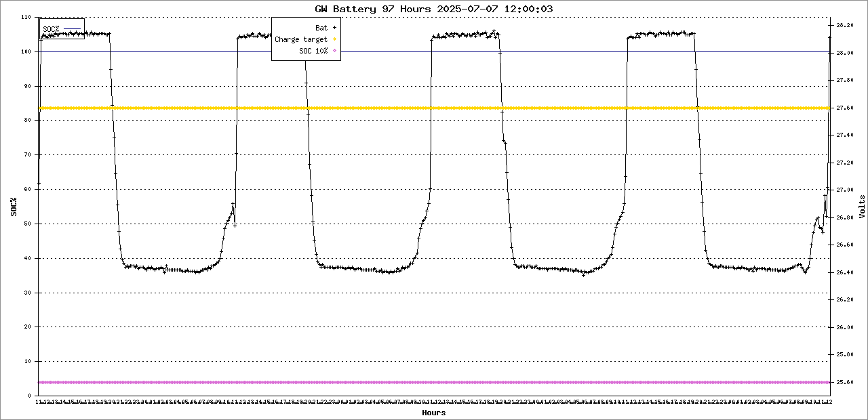Viewport: 868px width, 420px height.
Task: Click the 27.80 volts tick label
Action: pyautogui.click(x=844, y=81)
